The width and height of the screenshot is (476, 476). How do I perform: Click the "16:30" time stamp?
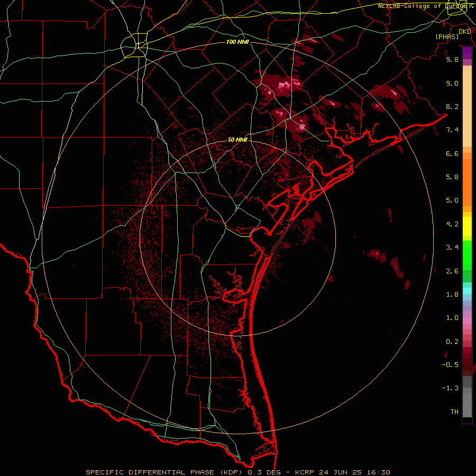coord(379,472)
